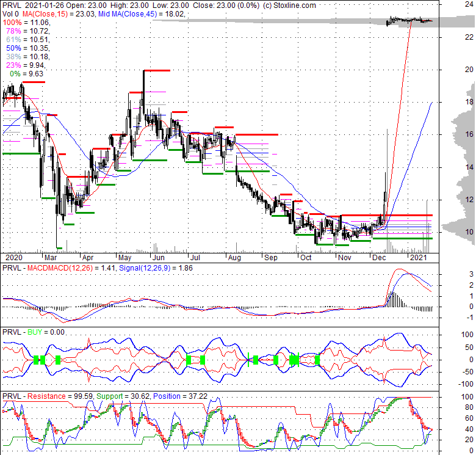
Task: Click the 20 label on position axis
Action: coord(469,440)
